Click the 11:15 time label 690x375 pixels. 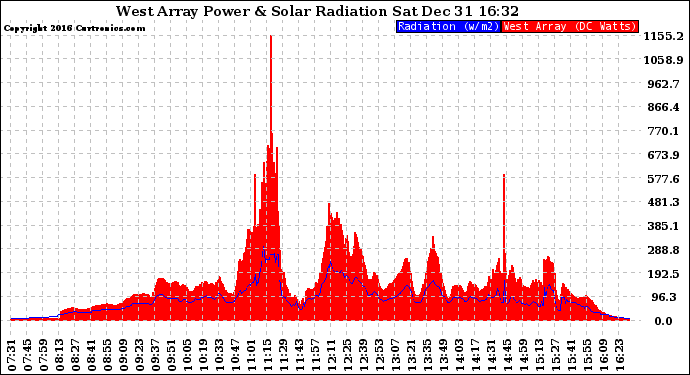[x=268, y=355]
